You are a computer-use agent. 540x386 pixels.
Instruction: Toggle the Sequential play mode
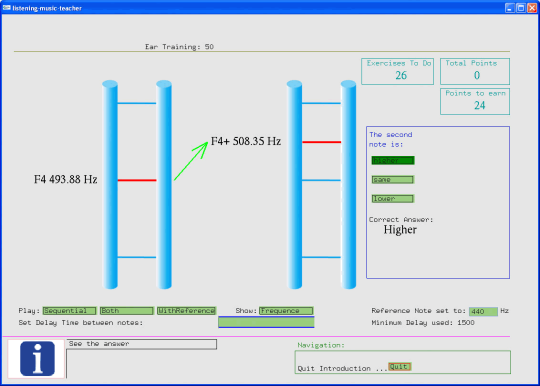click(69, 311)
